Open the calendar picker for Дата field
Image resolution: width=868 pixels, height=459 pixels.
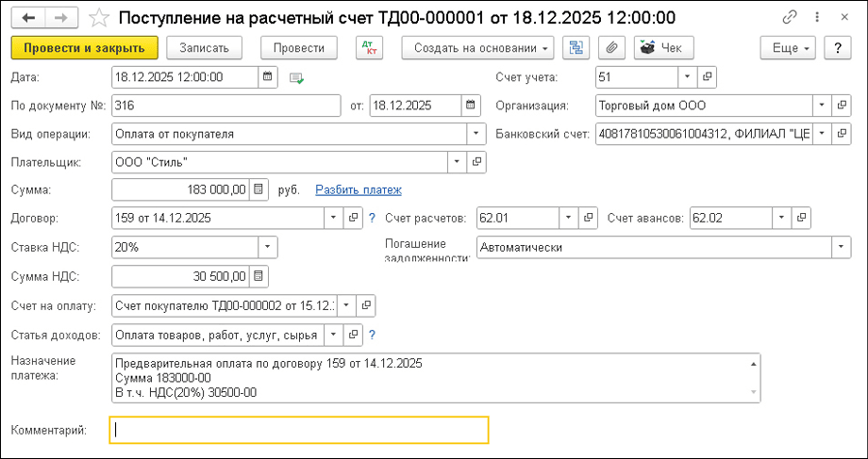click(x=268, y=77)
